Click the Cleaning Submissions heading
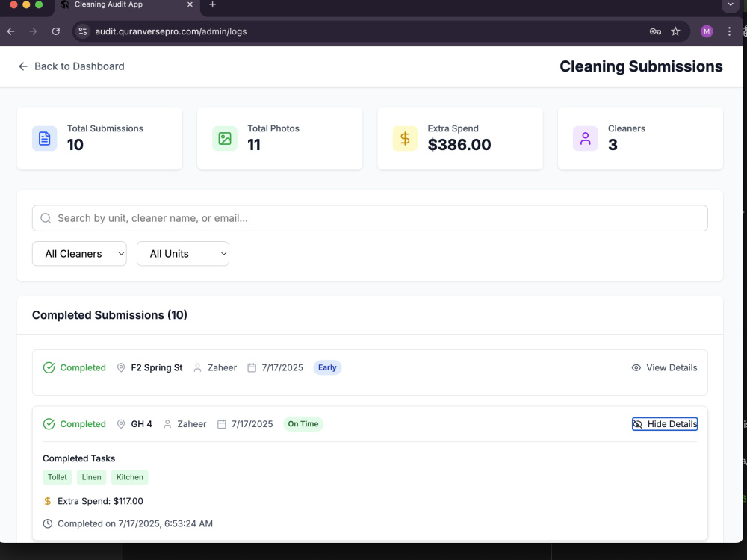The image size is (747, 560). pos(641,66)
